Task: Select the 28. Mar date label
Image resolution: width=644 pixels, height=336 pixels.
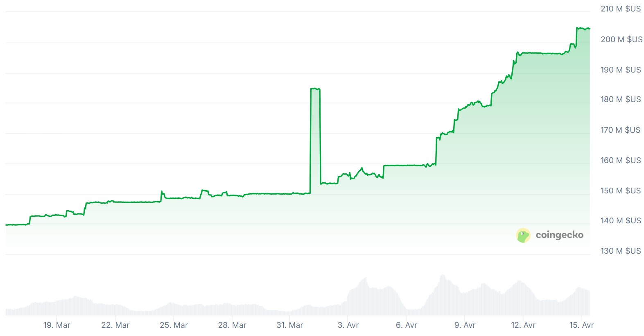Action: (232, 325)
